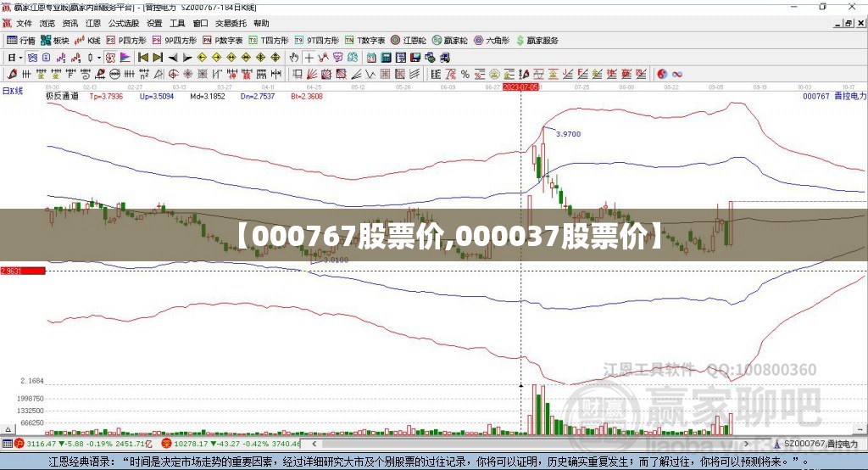The width and height of the screenshot is (868, 470).
Task: Open the 板块 sector view
Action: tap(55, 41)
